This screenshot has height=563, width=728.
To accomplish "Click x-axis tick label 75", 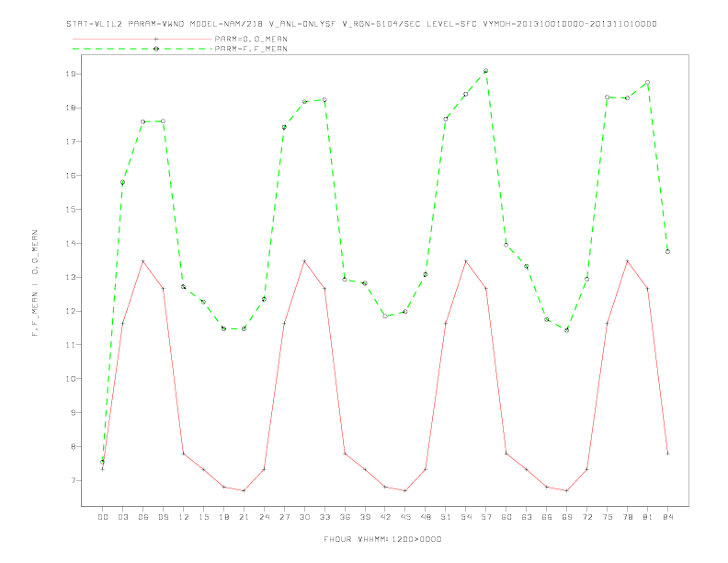I will point(608,517).
